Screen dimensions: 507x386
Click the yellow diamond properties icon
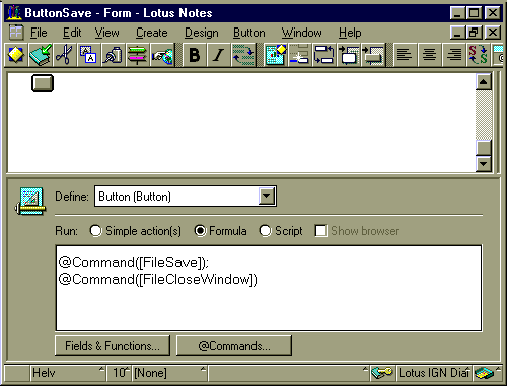pyautogui.click(x=16, y=55)
